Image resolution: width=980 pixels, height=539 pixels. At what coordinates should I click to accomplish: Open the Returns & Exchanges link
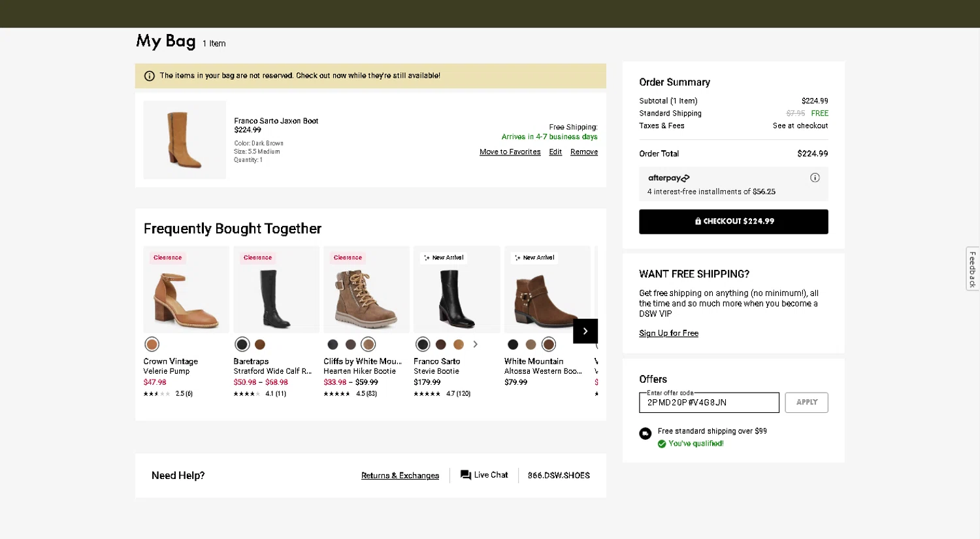tap(400, 476)
